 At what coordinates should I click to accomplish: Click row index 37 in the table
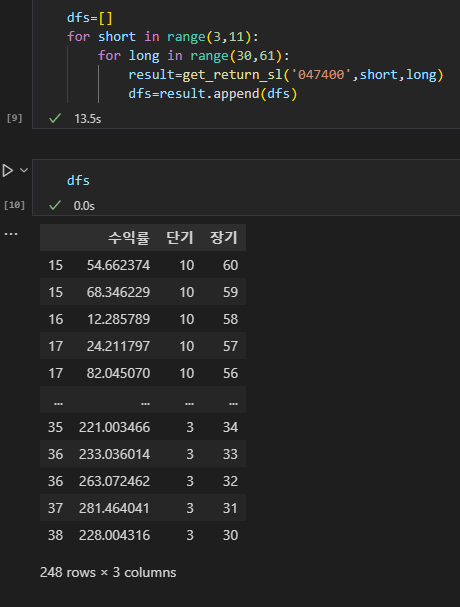click(x=55, y=508)
